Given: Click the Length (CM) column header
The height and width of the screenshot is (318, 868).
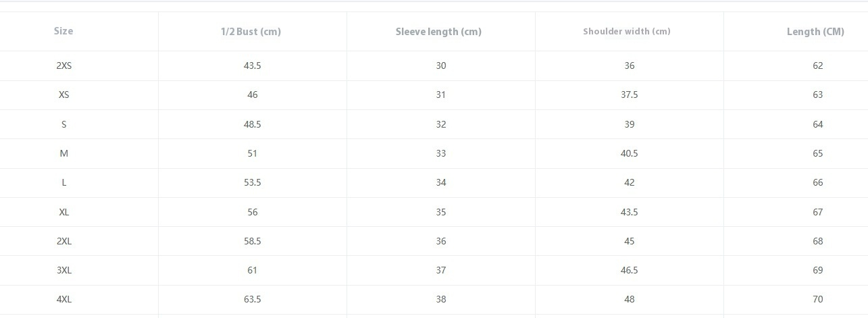Looking at the screenshot, I should tap(815, 32).
